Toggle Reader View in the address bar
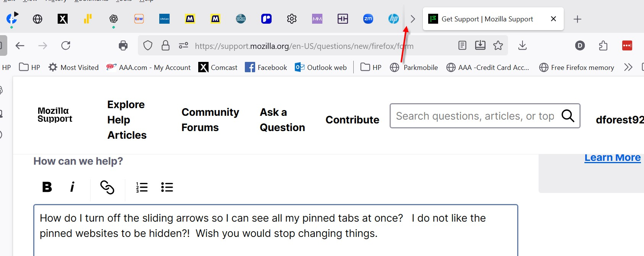This screenshot has height=256, width=644. tap(462, 46)
